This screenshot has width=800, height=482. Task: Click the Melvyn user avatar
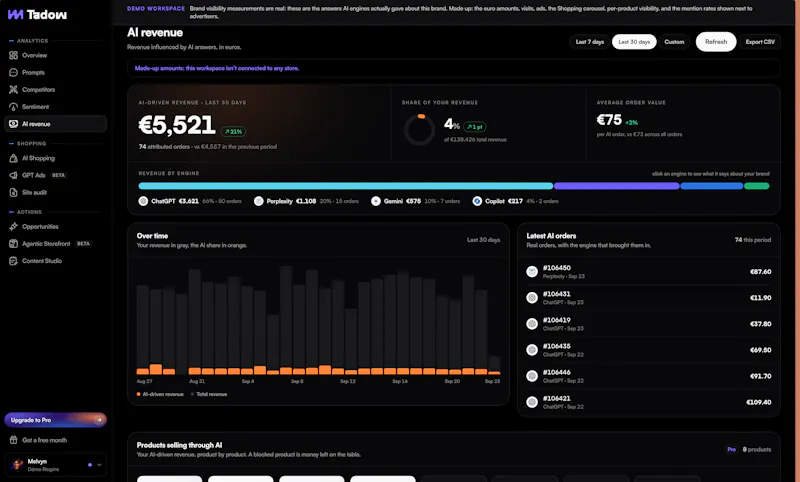(x=18, y=465)
